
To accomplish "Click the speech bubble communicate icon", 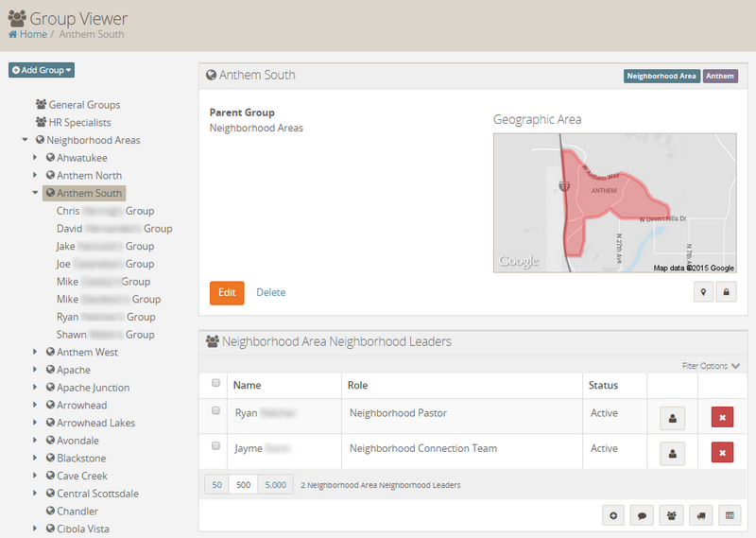I will [x=642, y=515].
